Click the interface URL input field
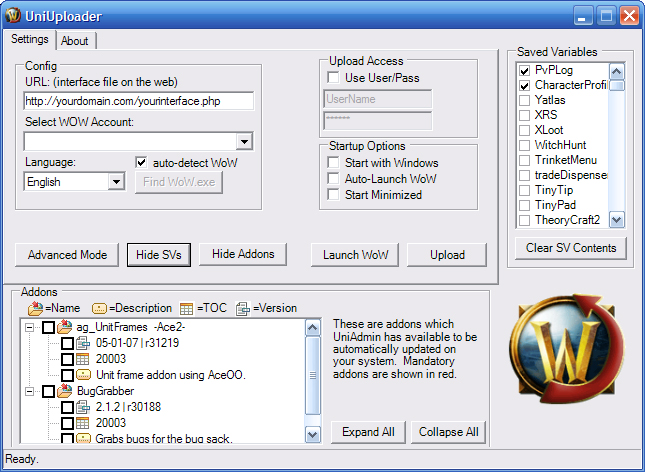 pyautogui.click(x=139, y=101)
